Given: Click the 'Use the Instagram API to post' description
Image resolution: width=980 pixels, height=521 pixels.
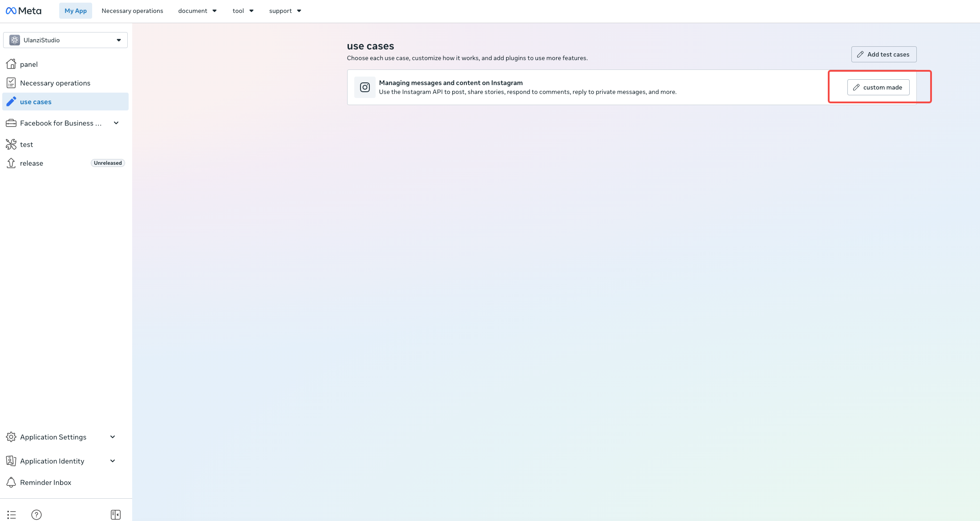Looking at the screenshot, I should (x=528, y=92).
